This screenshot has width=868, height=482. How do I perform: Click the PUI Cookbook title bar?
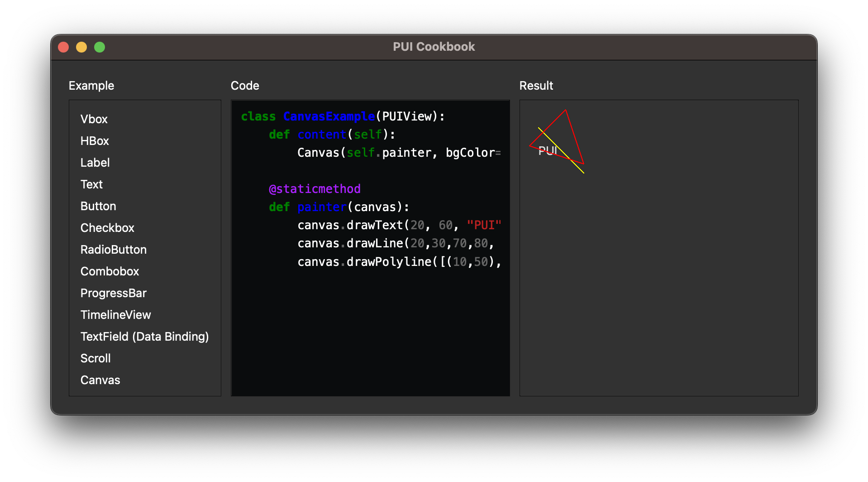click(x=434, y=47)
